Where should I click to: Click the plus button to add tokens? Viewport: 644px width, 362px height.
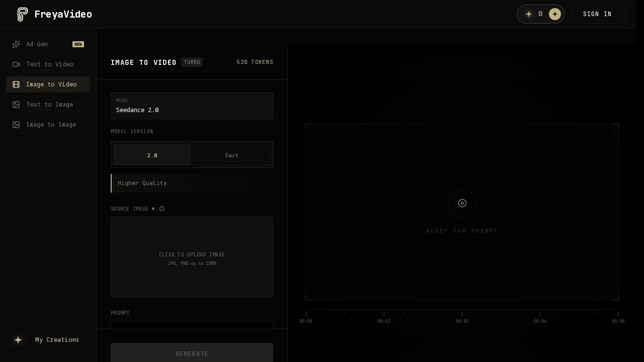click(x=554, y=14)
